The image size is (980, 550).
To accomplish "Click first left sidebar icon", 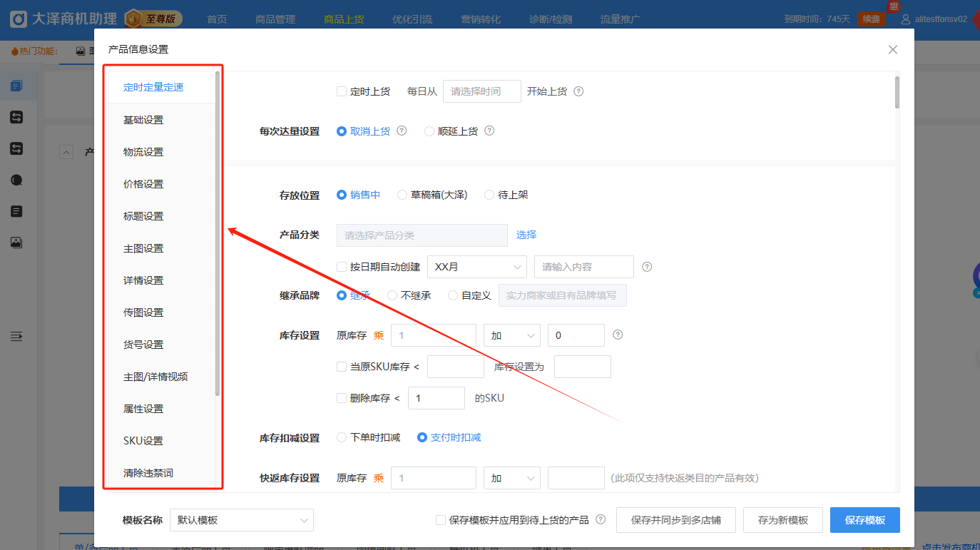I will pyautogui.click(x=16, y=86).
